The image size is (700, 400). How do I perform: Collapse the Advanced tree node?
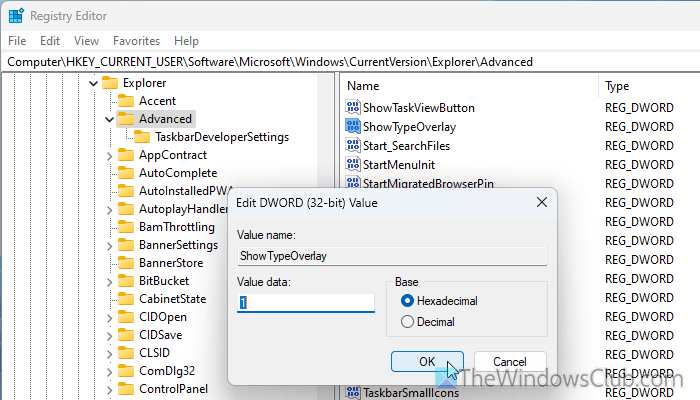point(109,119)
